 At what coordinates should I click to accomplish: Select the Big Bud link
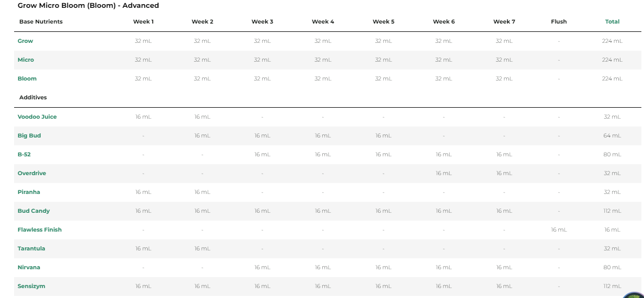tap(29, 135)
